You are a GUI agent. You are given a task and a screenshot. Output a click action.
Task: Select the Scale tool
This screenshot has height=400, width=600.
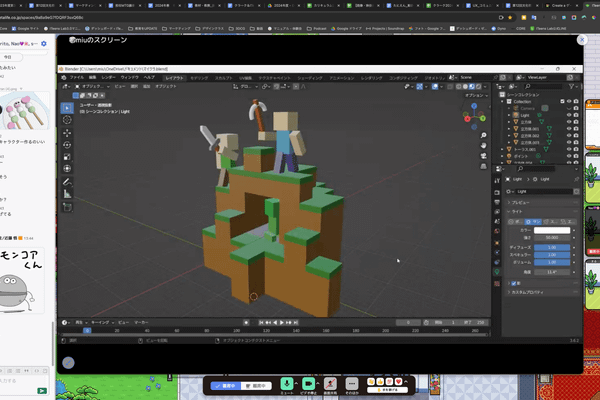[x=67, y=157]
